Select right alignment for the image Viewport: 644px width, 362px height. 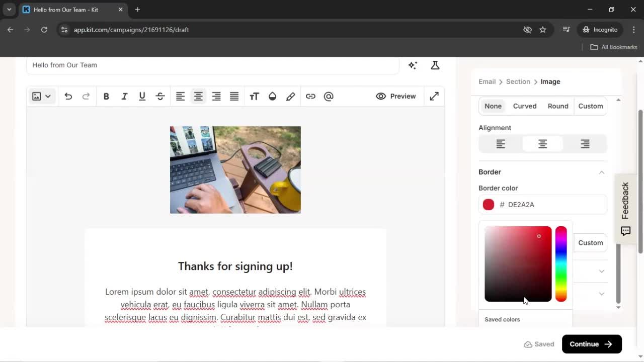point(585,144)
